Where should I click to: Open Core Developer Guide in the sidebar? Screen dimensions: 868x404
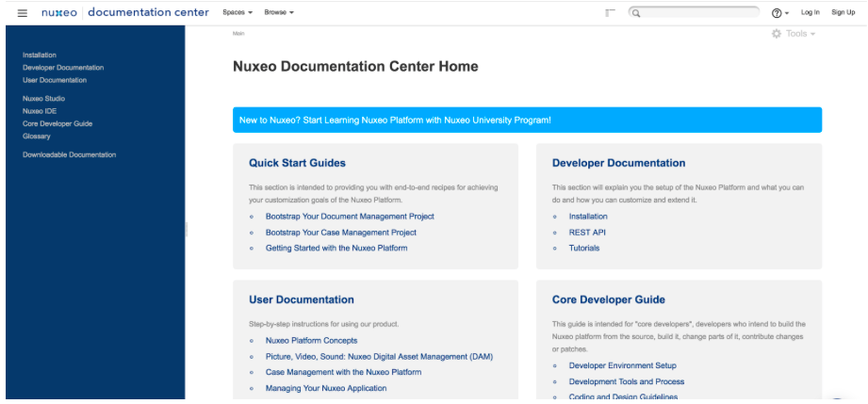[57, 124]
